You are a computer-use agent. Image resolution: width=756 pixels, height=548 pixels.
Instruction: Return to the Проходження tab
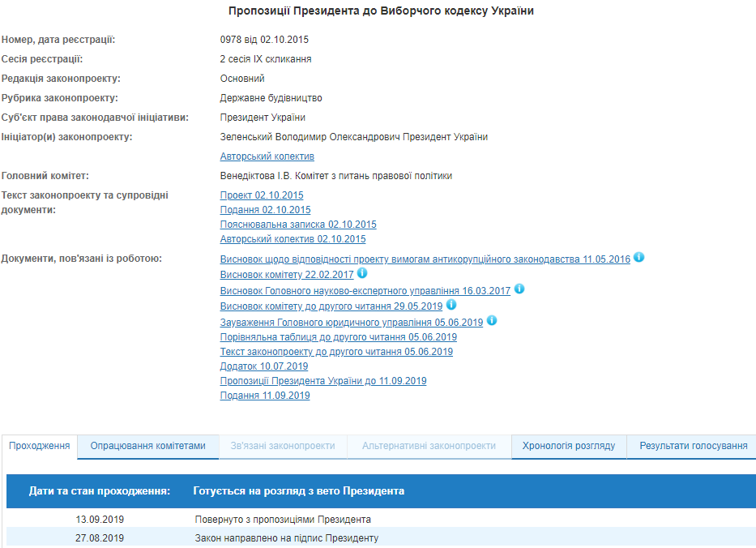click(37, 446)
